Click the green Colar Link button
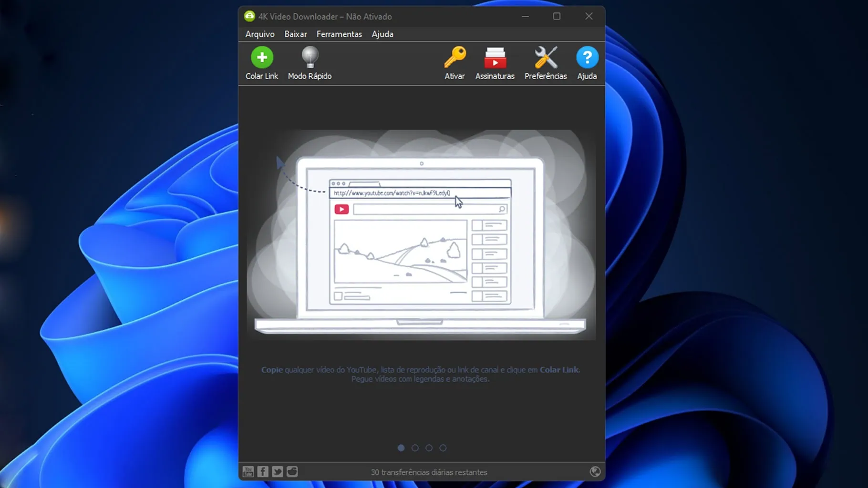 (x=261, y=63)
